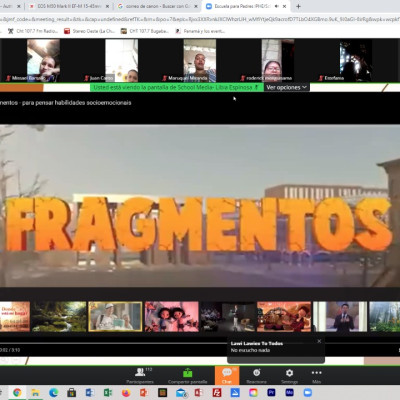400x400 pixels.
Task: Expand the Ver opciones dropdown
Action: tap(287, 87)
